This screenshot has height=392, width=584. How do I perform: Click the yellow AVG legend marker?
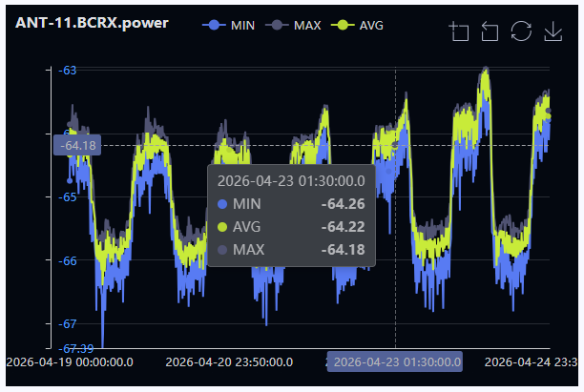343,26
